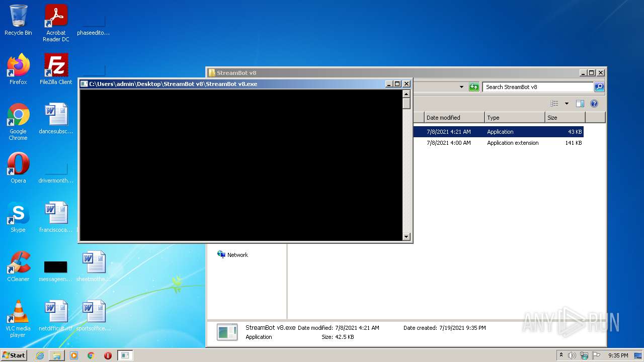Open address bar history dropdown in Explorer
The height and width of the screenshot is (362, 644).
[461, 87]
